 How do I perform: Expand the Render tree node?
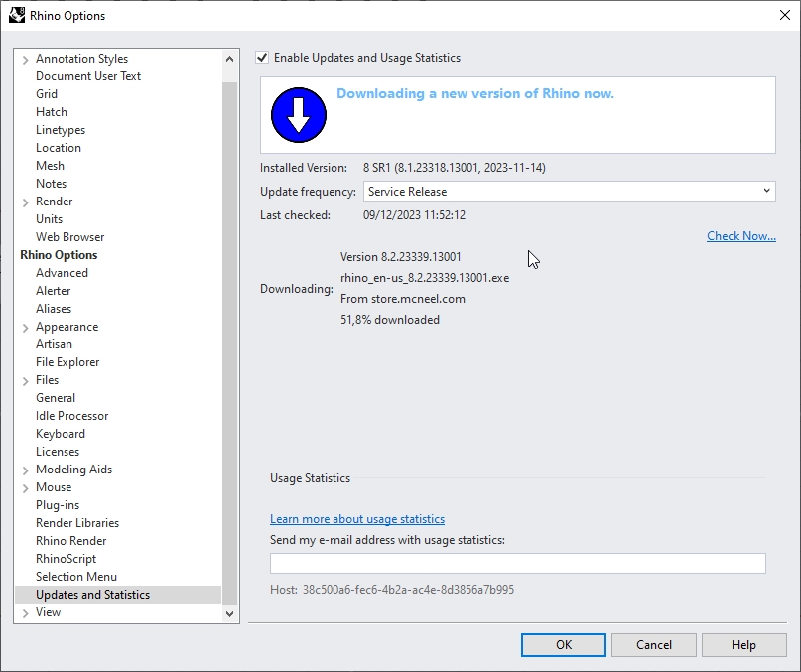click(25, 202)
